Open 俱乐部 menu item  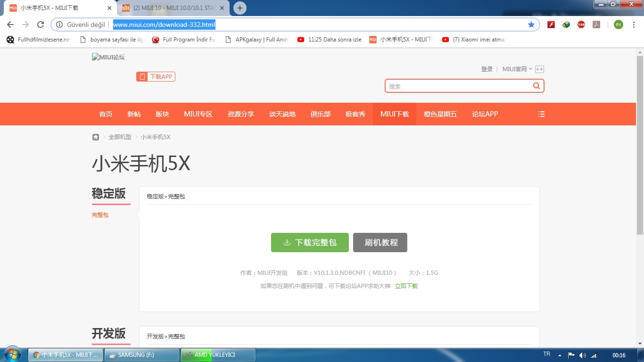(321, 114)
